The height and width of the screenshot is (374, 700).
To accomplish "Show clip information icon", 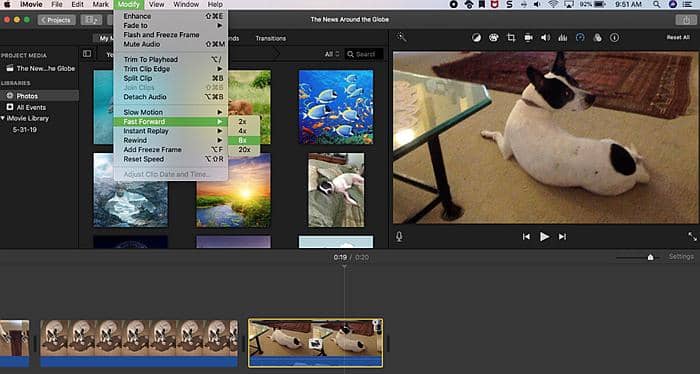I will click(x=614, y=38).
